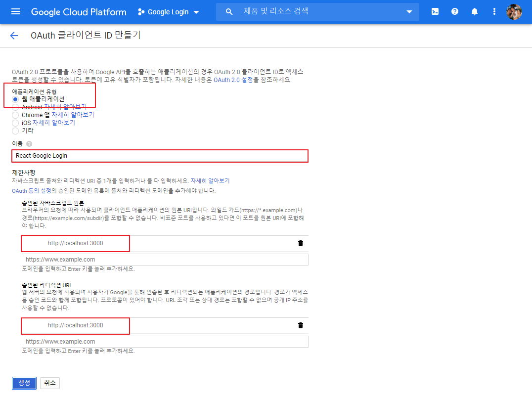
Task: Click the 생성 create button
Action: [24, 383]
